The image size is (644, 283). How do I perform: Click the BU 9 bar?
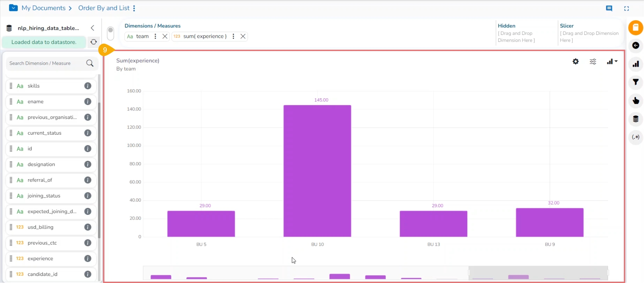550,223
